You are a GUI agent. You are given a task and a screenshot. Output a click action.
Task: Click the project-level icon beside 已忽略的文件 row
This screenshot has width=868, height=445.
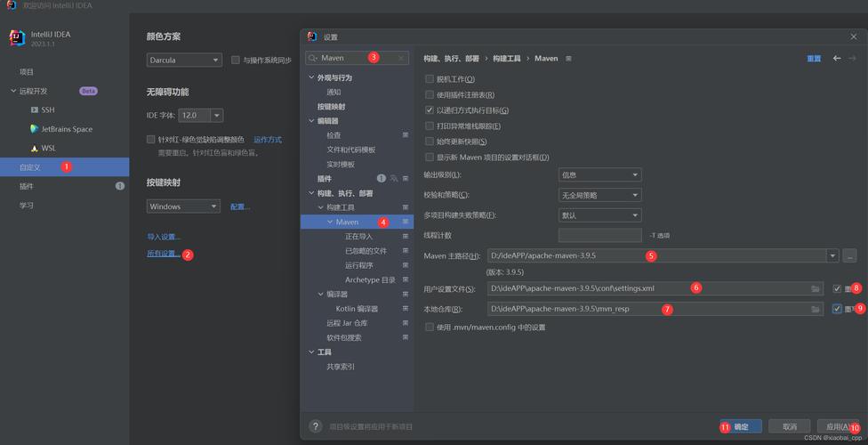pyautogui.click(x=406, y=250)
